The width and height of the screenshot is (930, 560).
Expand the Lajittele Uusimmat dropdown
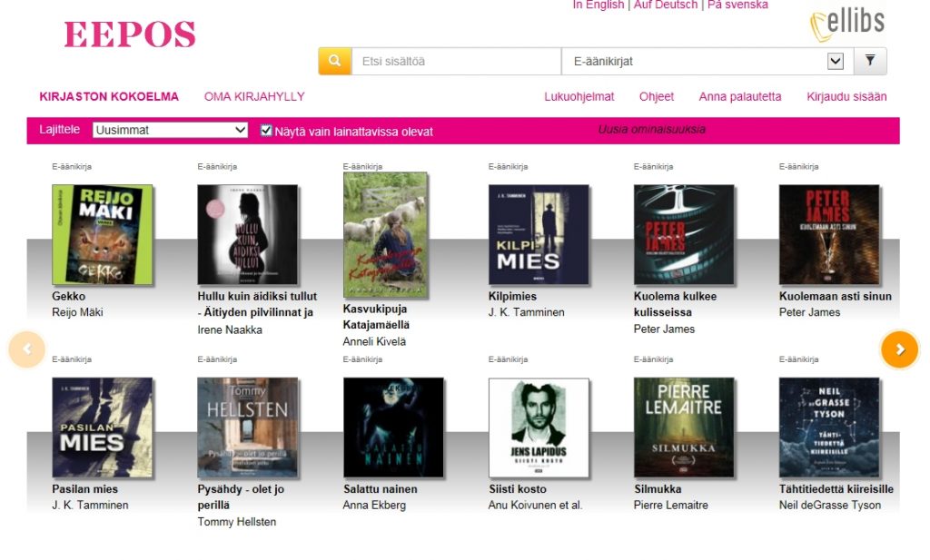click(x=170, y=130)
